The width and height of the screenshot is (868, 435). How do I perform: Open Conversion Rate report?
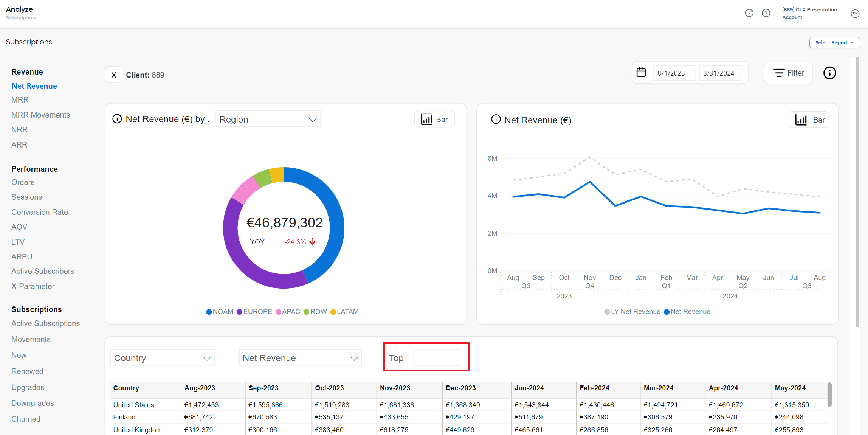click(39, 212)
